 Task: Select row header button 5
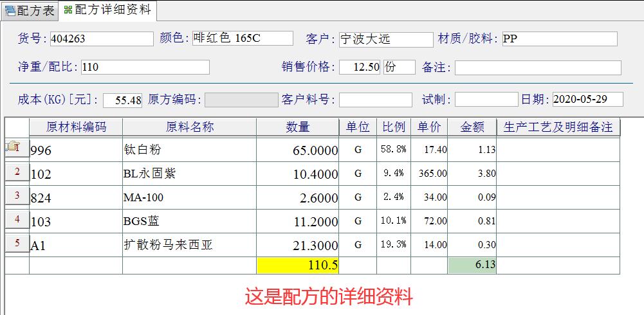coord(17,243)
